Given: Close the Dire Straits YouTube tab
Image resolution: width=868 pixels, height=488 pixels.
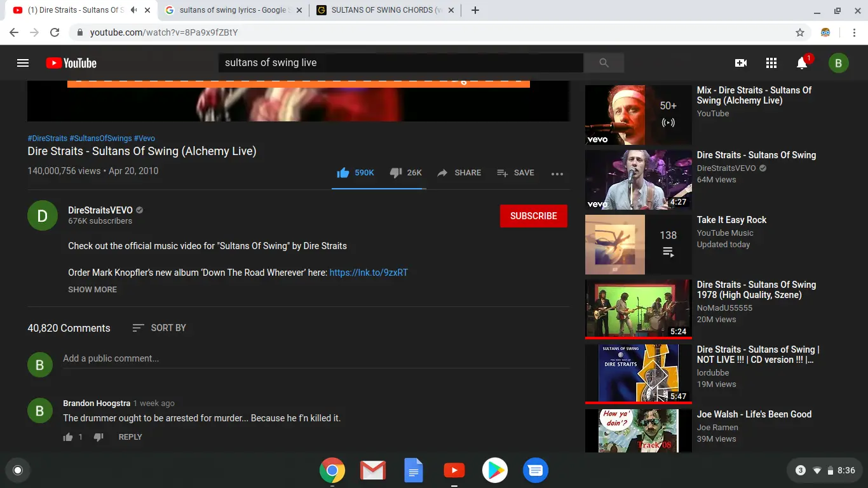Looking at the screenshot, I should [x=147, y=10].
